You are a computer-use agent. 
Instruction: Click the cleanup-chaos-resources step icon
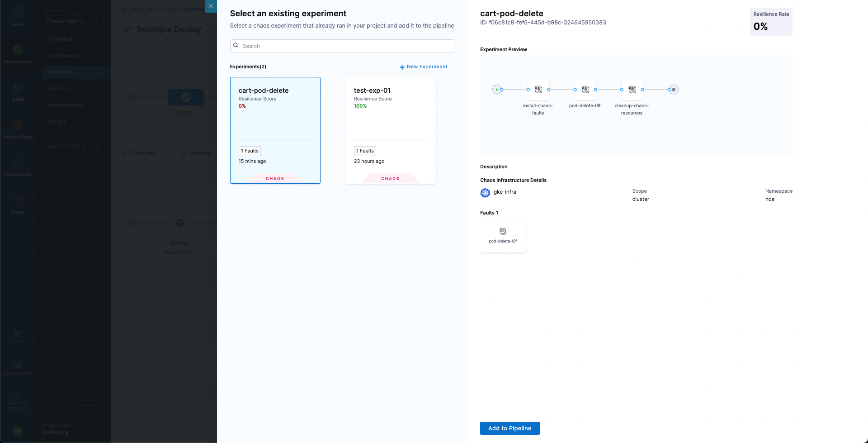point(632,90)
